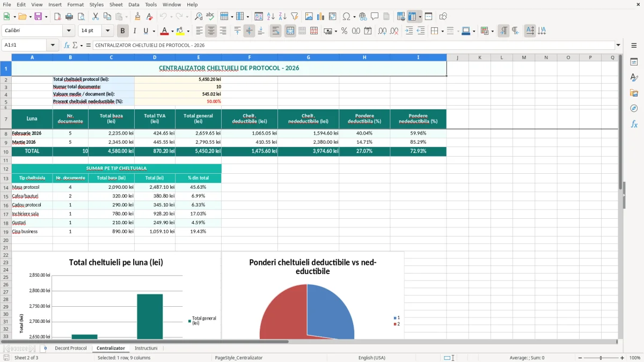This screenshot has height=362, width=644.
Task: Open the font color dropdown arrow
Action: coord(172,31)
